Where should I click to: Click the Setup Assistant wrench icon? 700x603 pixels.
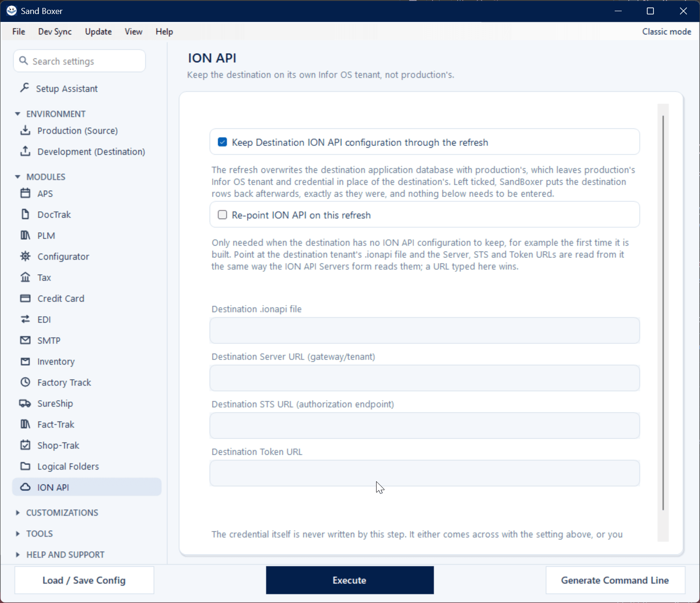coord(25,88)
